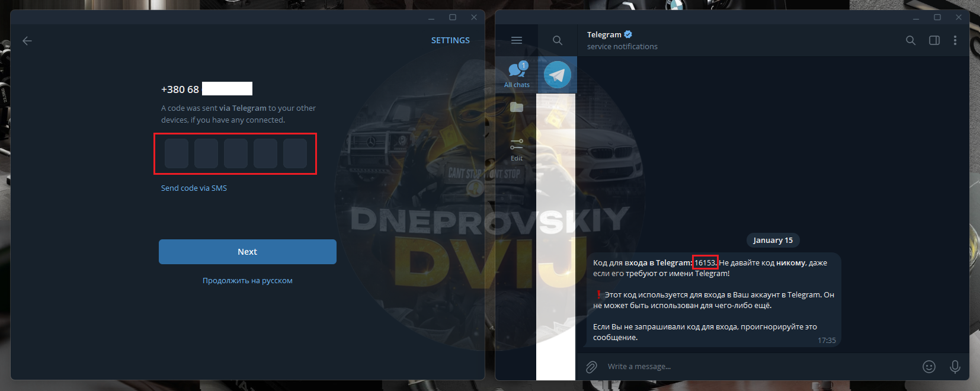Screen dimensions: 980x391
Task: Click the login code 16153 in the message
Action: point(705,262)
